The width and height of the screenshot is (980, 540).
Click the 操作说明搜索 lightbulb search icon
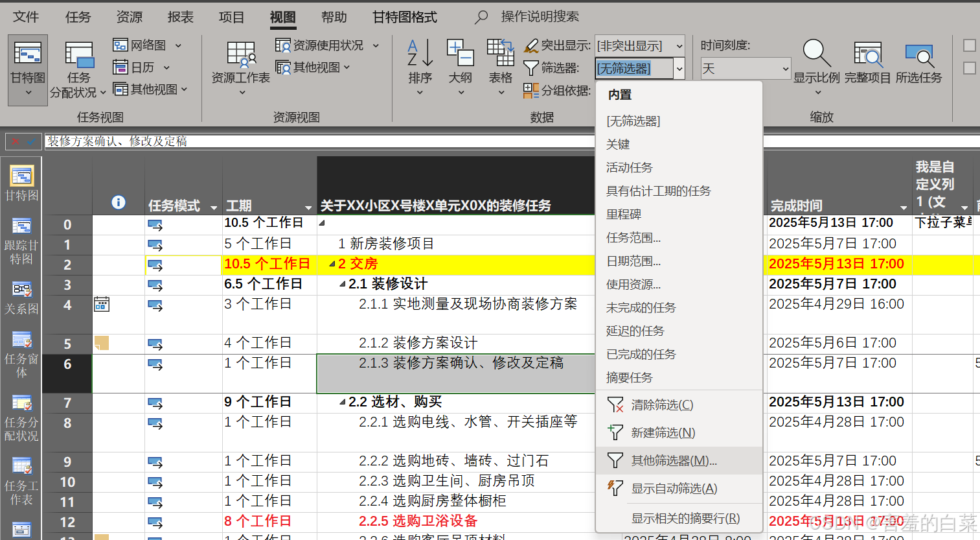point(481,17)
